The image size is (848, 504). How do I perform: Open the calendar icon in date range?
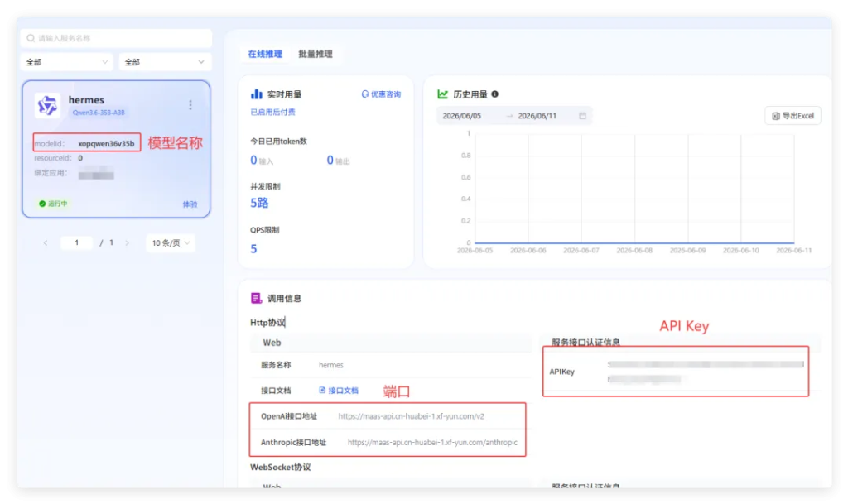coord(582,116)
